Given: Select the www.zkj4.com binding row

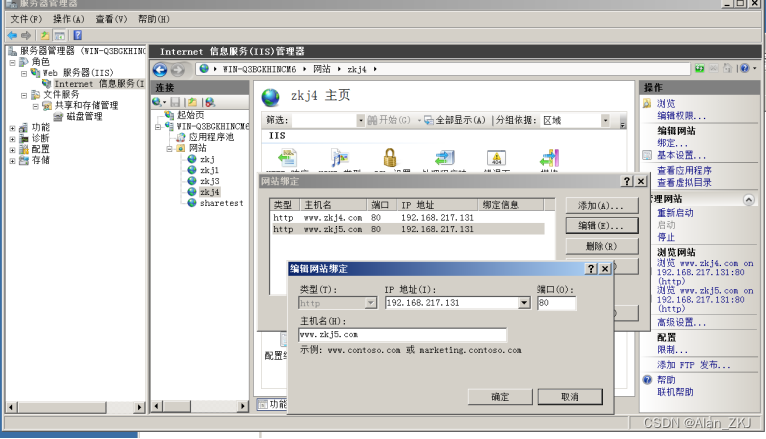Looking at the screenshot, I should click(x=408, y=218).
